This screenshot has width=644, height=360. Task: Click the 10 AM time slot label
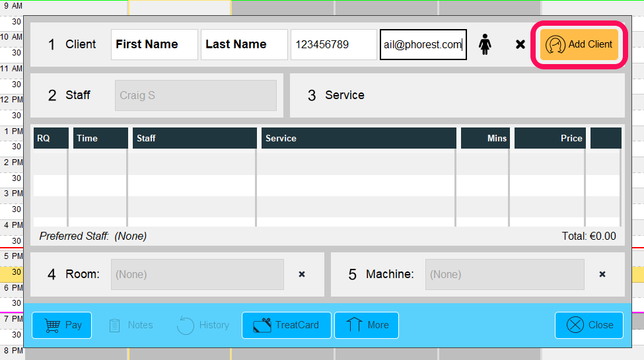click(x=11, y=37)
